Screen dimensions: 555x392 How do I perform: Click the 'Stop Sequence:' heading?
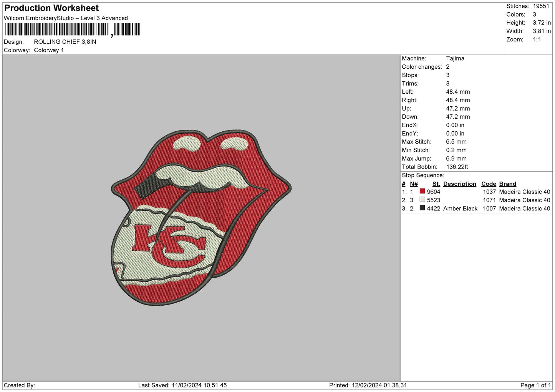pyautogui.click(x=422, y=175)
